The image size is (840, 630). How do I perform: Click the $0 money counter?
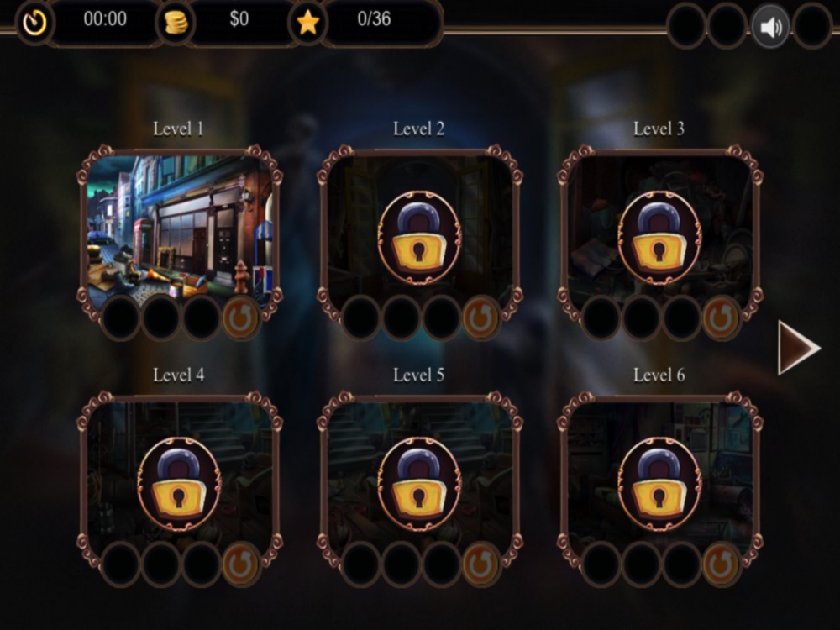[x=239, y=19]
